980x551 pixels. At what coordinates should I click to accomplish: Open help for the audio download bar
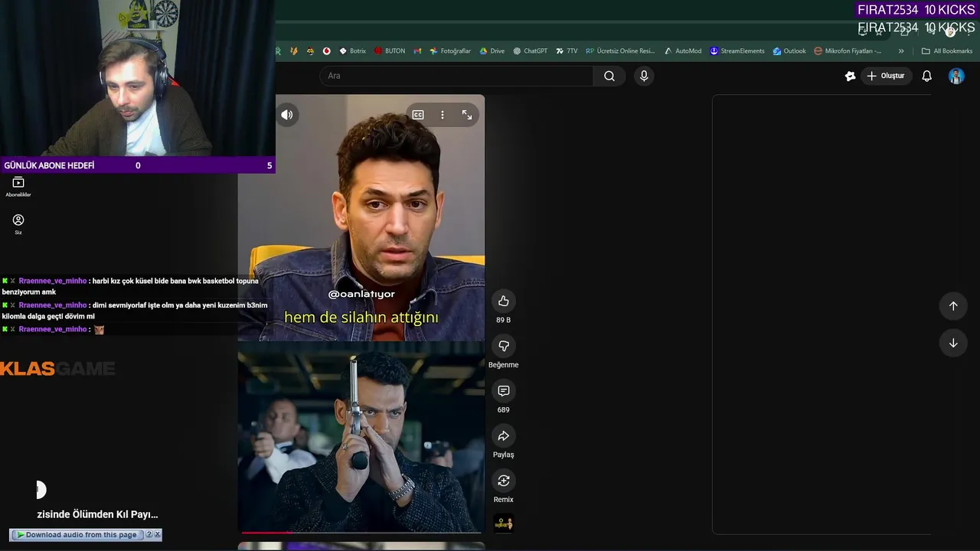point(149,535)
